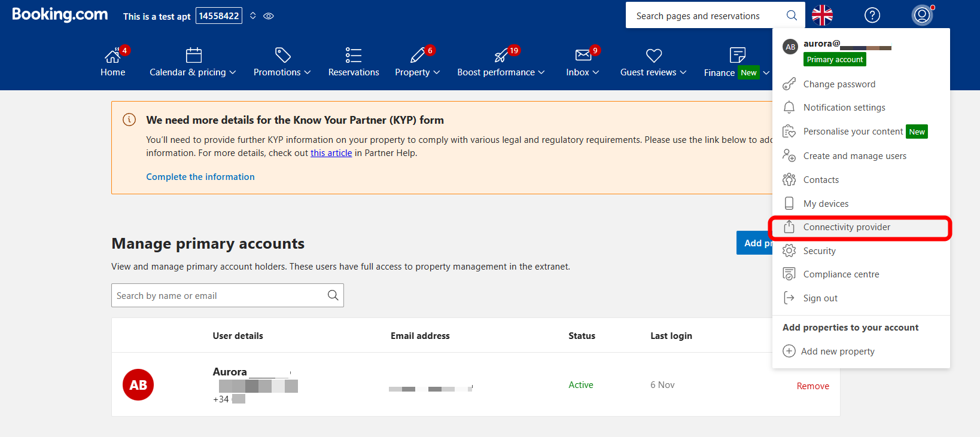This screenshot has height=437, width=980.
Task: Click the Booking.com logo
Action: click(x=60, y=15)
